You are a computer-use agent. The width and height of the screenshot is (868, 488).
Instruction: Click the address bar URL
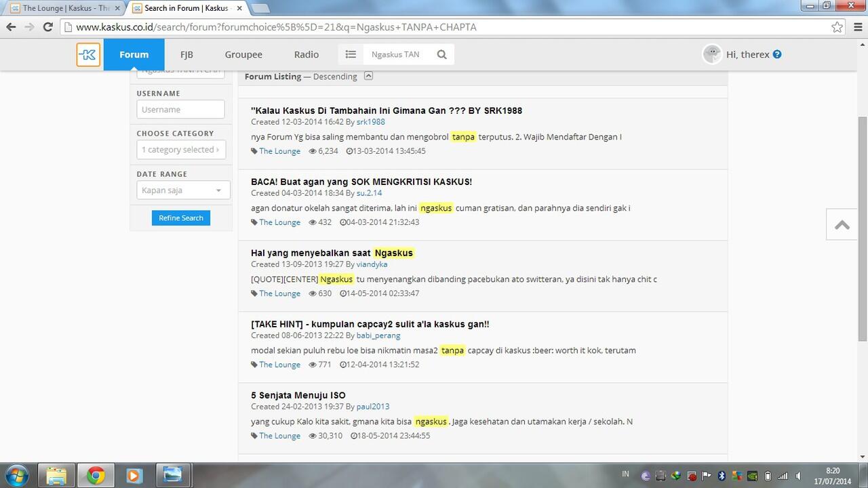tap(276, 27)
